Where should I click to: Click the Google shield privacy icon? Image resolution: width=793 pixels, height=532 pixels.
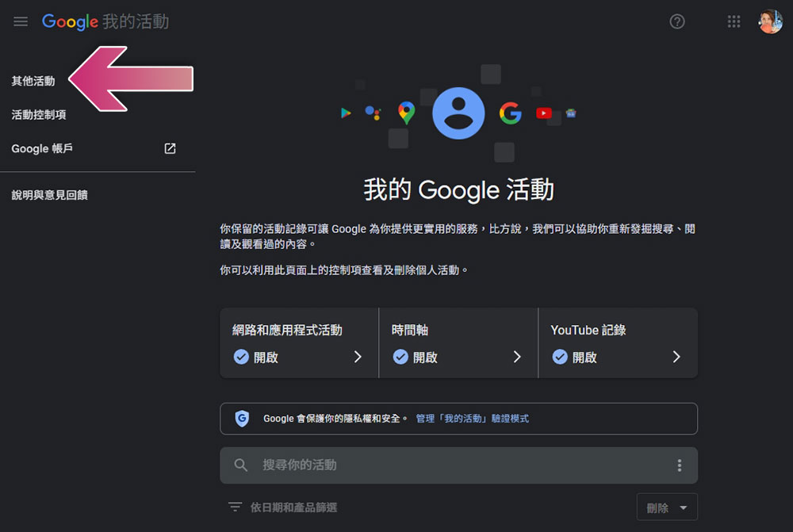click(x=242, y=418)
